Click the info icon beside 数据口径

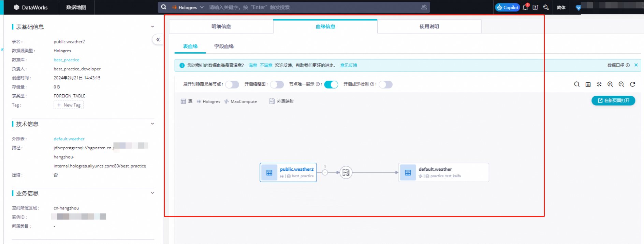628,65
